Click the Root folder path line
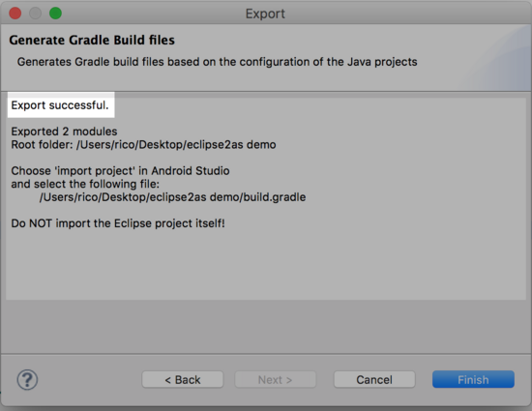The height and width of the screenshot is (411, 532). coord(143,145)
